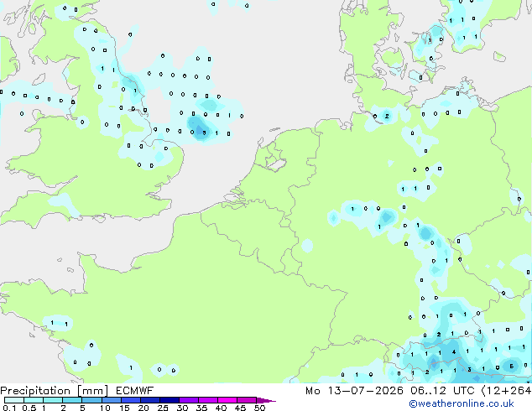This screenshot has height=411, width=532.
Task: Click the '20' legend scale label
Action: 143,408
